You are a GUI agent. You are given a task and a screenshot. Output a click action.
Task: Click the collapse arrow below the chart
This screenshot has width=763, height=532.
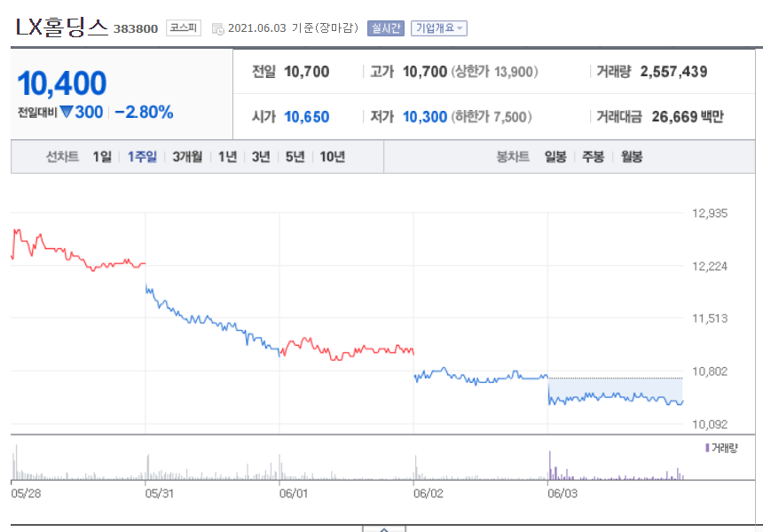[384, 529]
